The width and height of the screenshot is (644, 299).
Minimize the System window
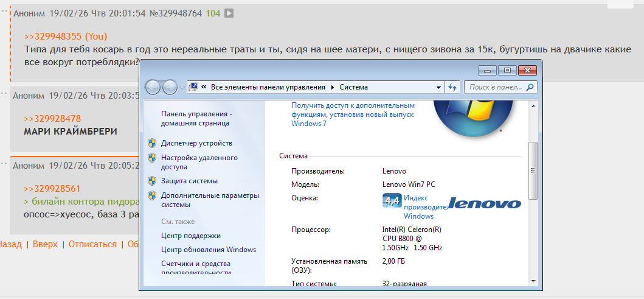coord(488,70)
